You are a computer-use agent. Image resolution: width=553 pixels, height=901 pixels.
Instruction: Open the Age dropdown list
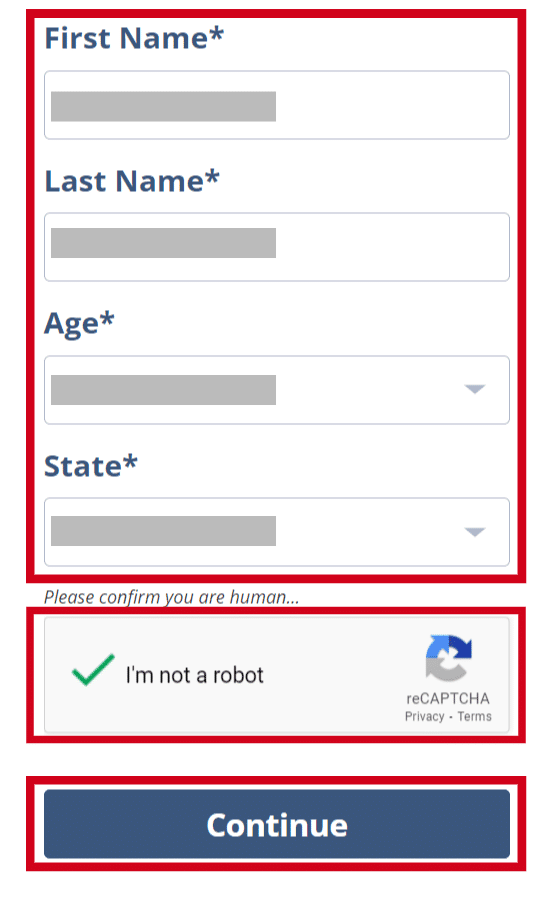pos(276,390)
